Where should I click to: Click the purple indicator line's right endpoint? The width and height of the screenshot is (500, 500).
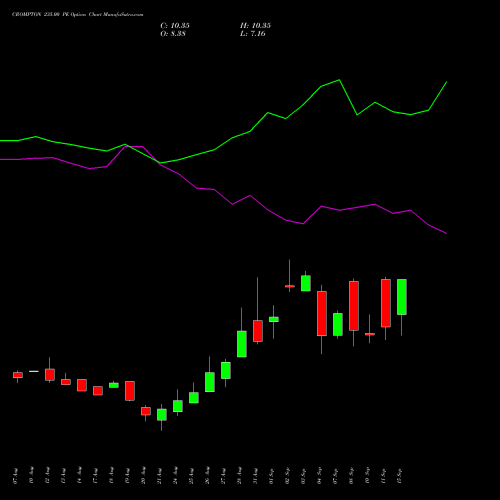[x=446, y=233]
